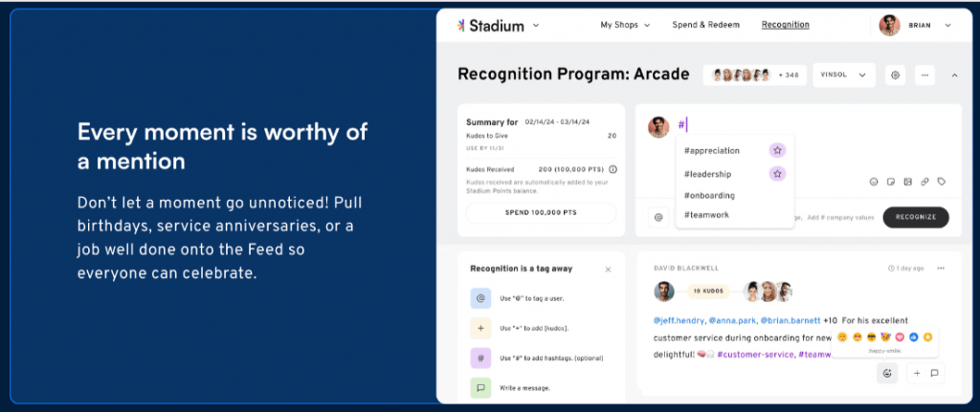Click the info icon beside Kudos Received
980x412 pixels.
(x=613, y=169)
